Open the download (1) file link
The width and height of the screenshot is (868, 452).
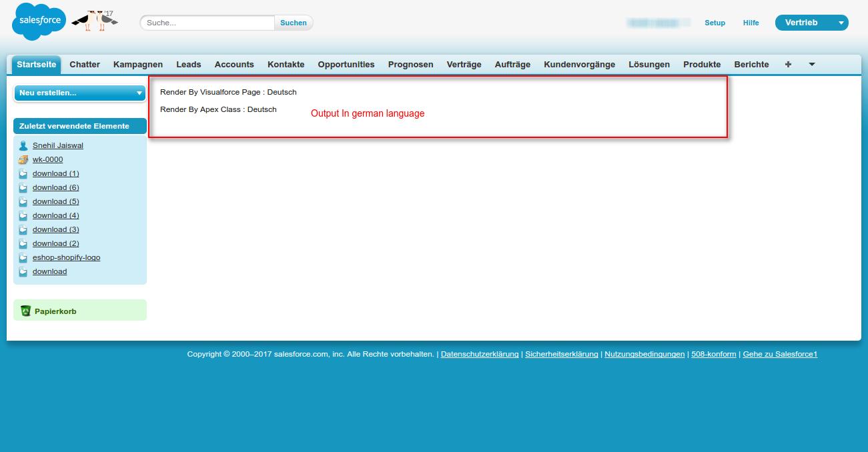(56, 173)
